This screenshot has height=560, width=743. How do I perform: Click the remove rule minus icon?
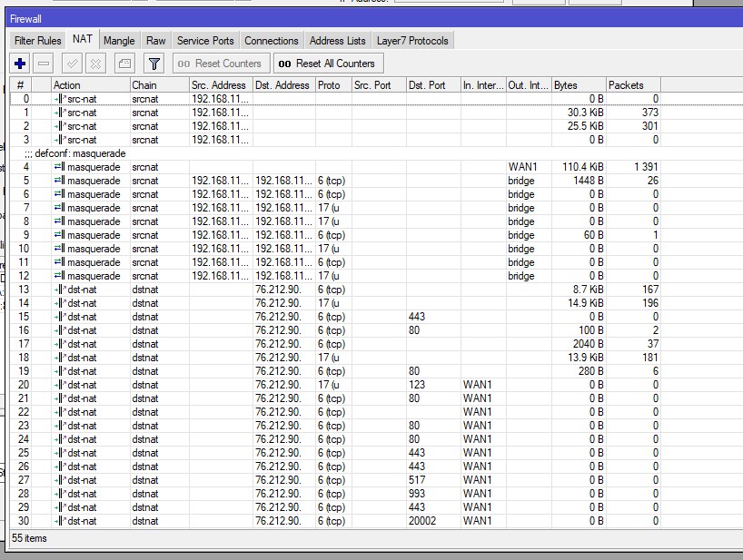[x=44, y=64]
